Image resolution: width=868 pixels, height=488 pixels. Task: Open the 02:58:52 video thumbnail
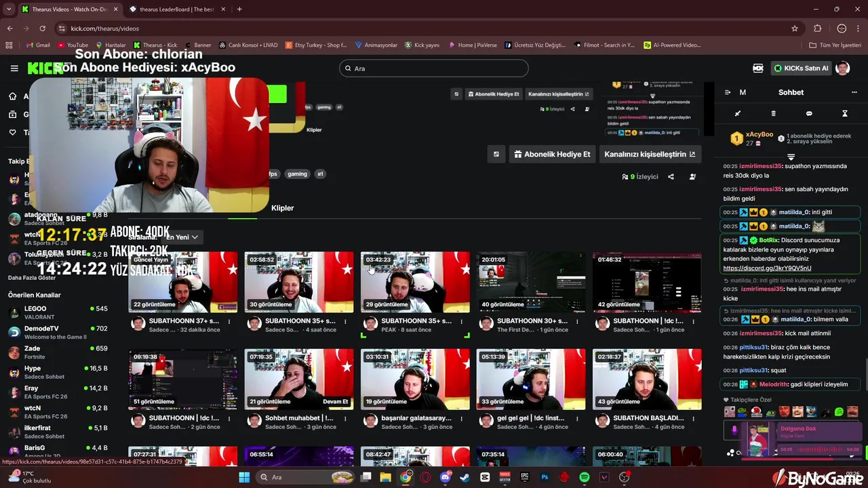(x=298, y=282)
